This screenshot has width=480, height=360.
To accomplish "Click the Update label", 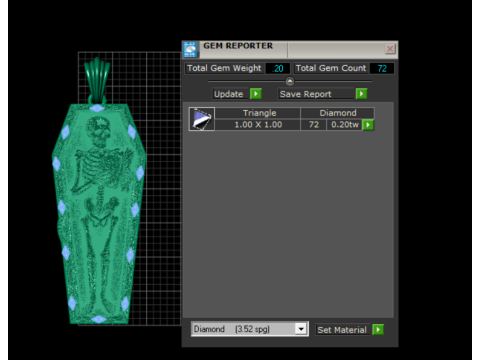I will (x=229, y=94).
